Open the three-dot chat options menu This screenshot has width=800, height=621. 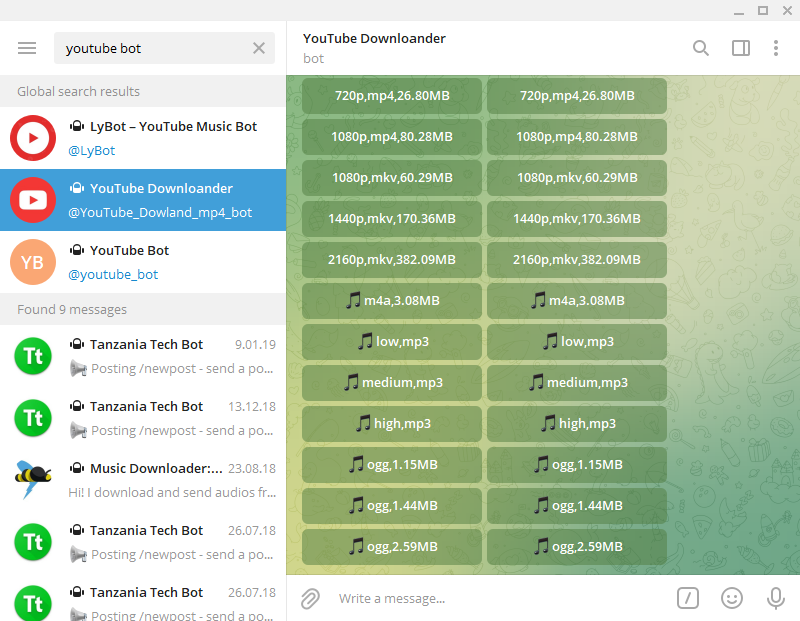click(x=776, y=48)
